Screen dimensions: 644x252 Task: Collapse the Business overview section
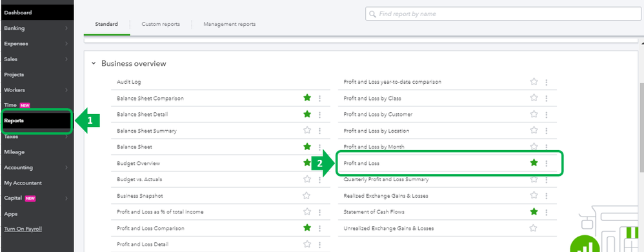coord(94,64)
